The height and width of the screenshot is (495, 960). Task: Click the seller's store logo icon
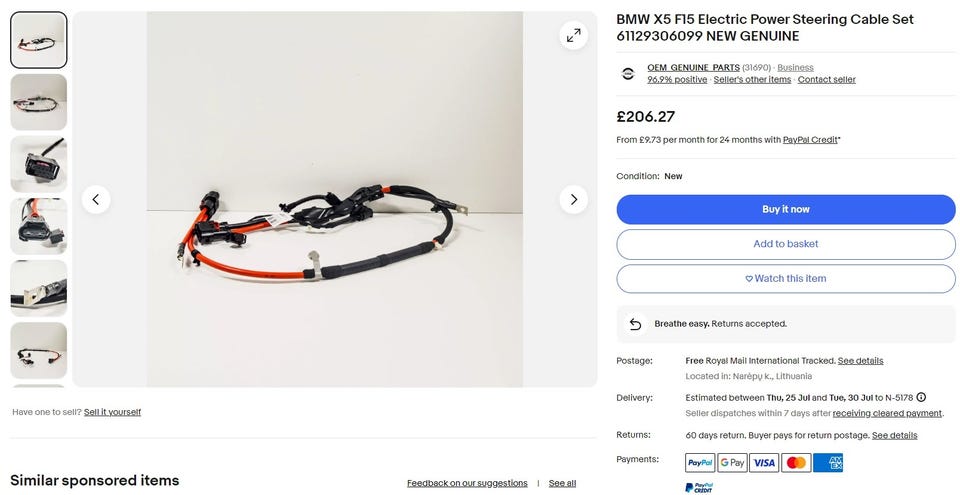628,74
